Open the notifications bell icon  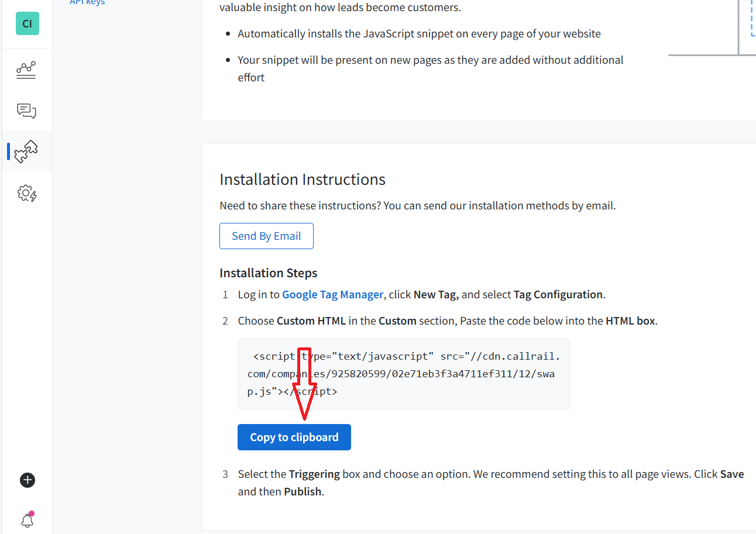(27, 520)
